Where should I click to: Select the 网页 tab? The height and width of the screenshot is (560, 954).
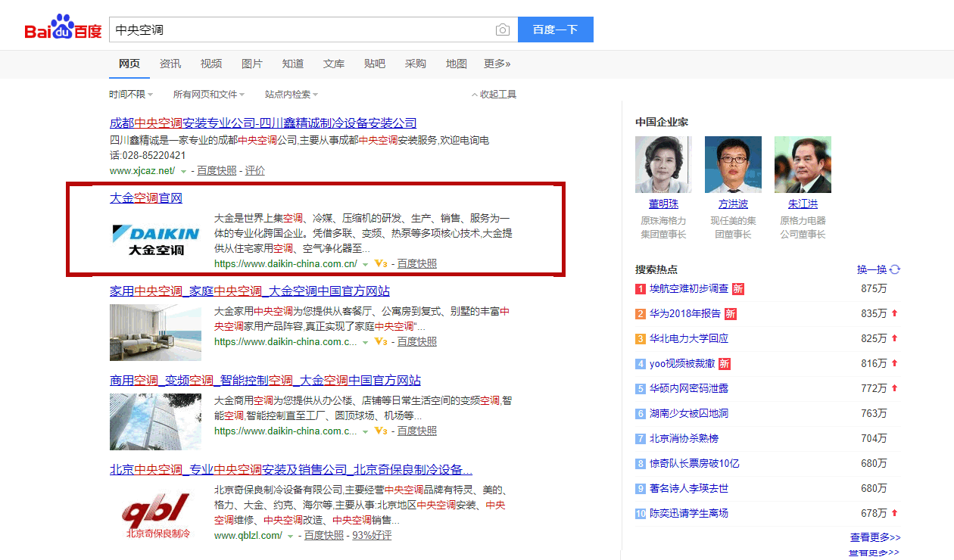click(129, 64)
